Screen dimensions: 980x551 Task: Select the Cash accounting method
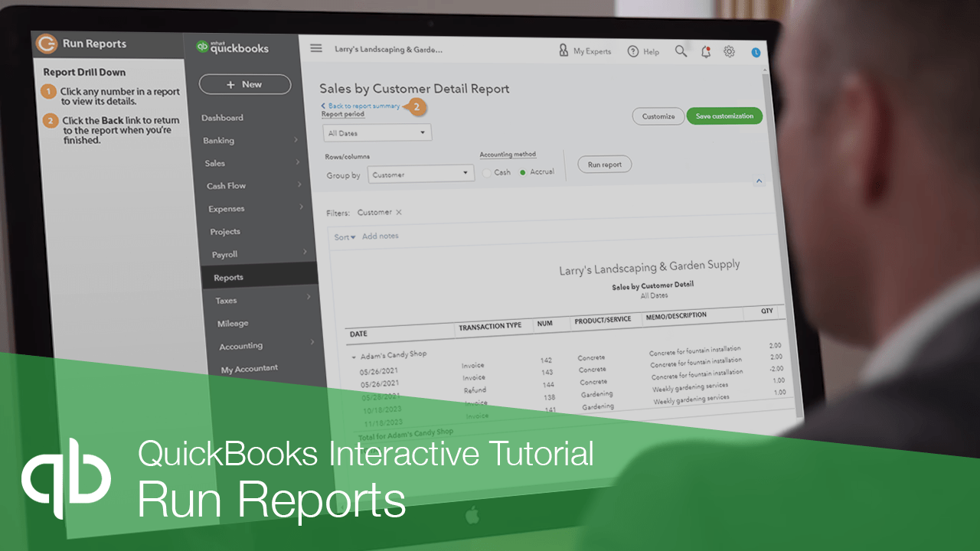[486, 173]
